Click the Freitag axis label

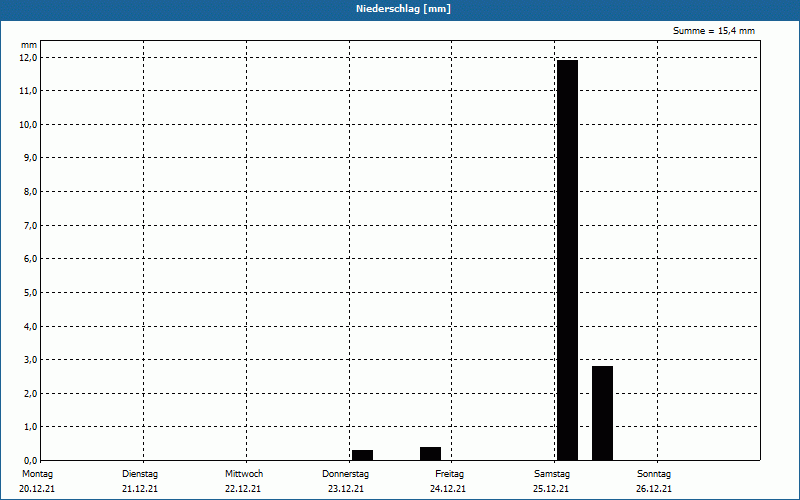(x=449, y=474)
